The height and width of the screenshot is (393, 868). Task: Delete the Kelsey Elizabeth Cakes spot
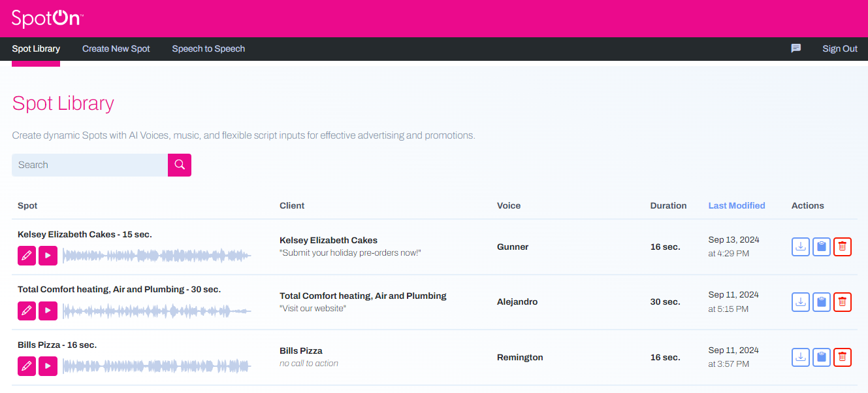click(843, 247)
